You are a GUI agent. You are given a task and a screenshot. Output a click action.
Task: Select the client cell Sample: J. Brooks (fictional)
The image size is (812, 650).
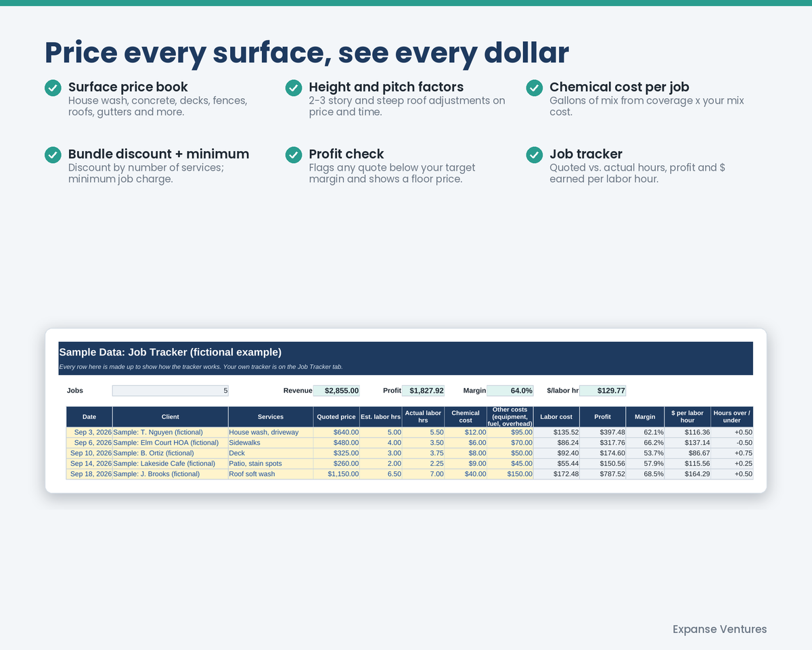tap(171, 474)
